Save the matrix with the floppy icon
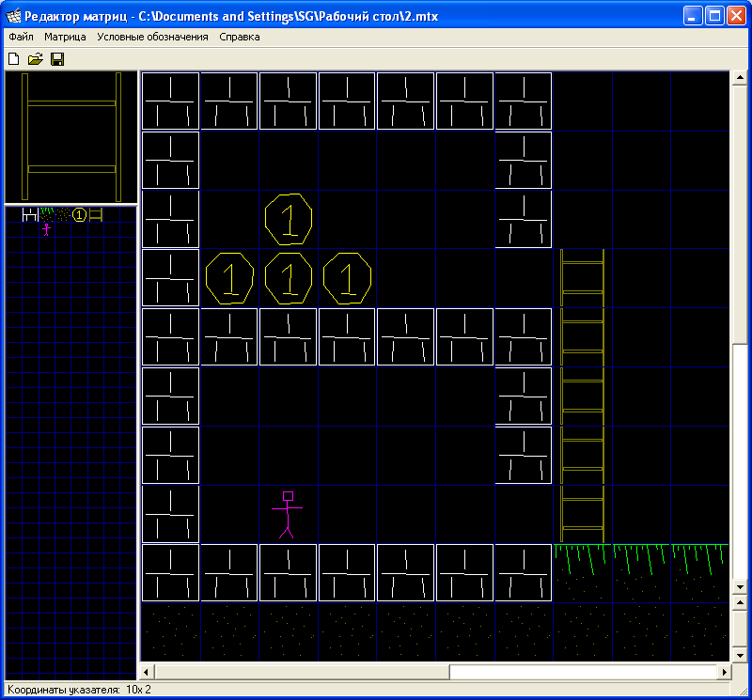The height and width of the screenshot is (700, 752). [57, 59]
